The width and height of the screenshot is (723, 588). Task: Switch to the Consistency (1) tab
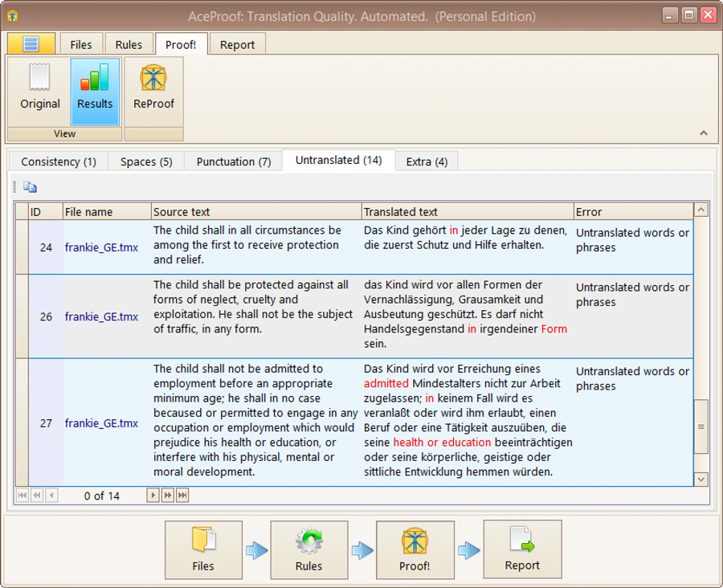[58, 161]
